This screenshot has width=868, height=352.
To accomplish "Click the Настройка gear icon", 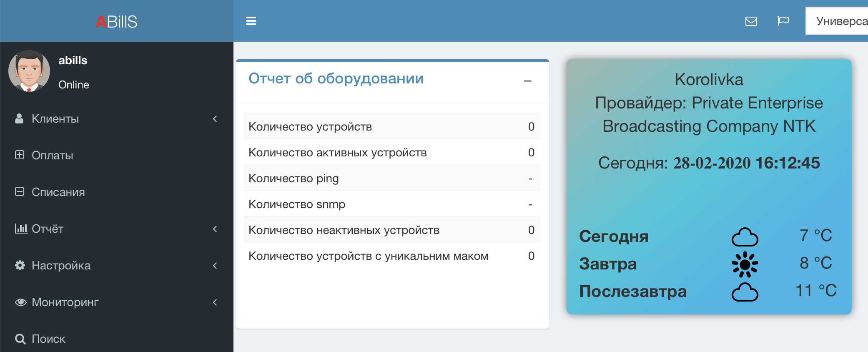I will [x=20, y=265].
